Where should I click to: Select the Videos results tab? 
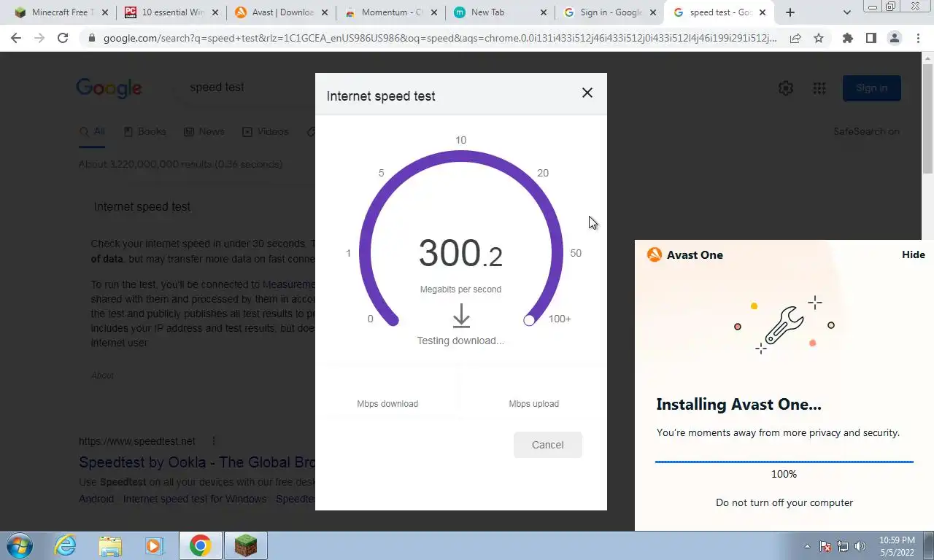pos(266,132)
